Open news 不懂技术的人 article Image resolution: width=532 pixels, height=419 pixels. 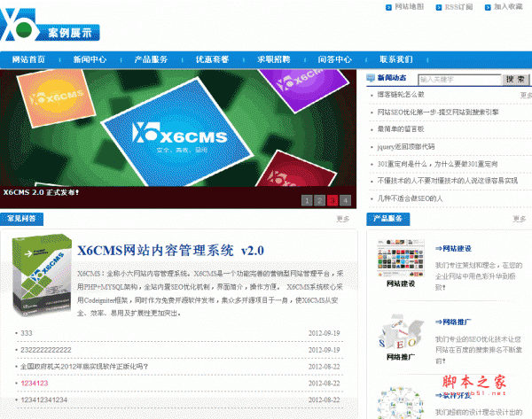448,181
